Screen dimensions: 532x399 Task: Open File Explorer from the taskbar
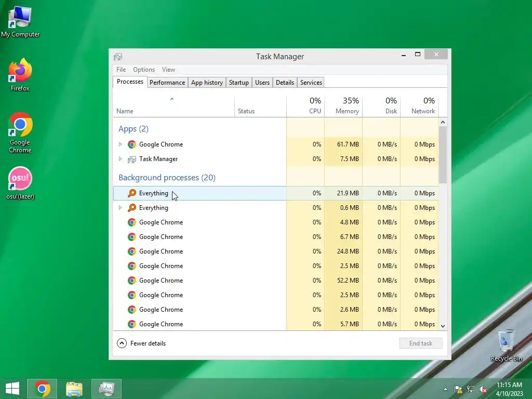(74, 389)
